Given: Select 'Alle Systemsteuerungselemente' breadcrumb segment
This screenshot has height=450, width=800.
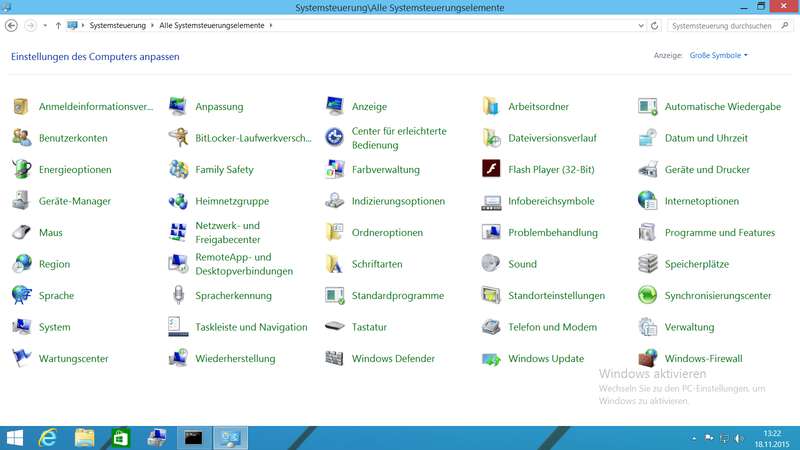Looking at the screenshot, I should (211, 25).
